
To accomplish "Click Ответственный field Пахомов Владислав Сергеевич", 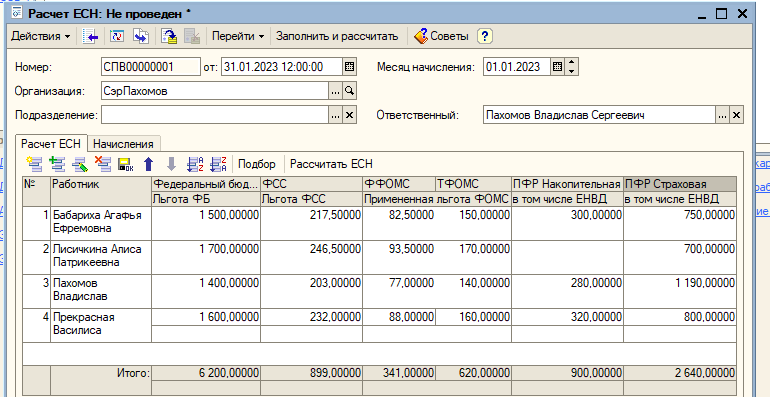I will 599,115.
